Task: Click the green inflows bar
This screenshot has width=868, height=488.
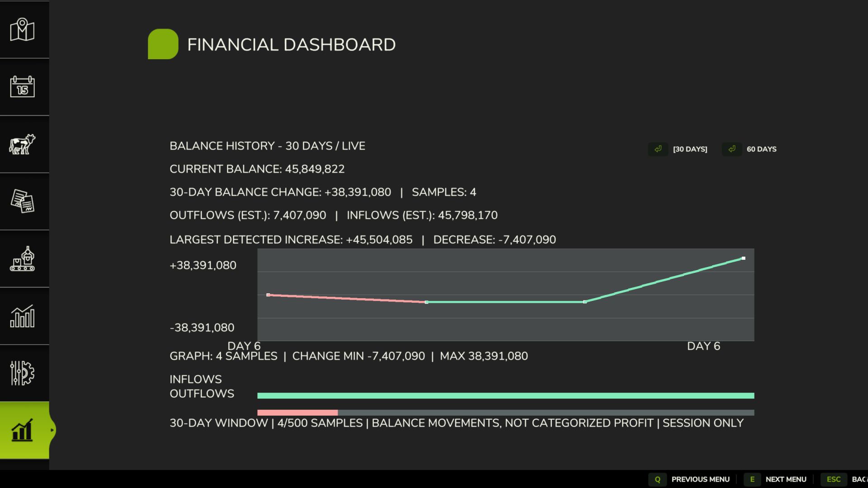Action: pyautogui.click(x=505, y=396)
